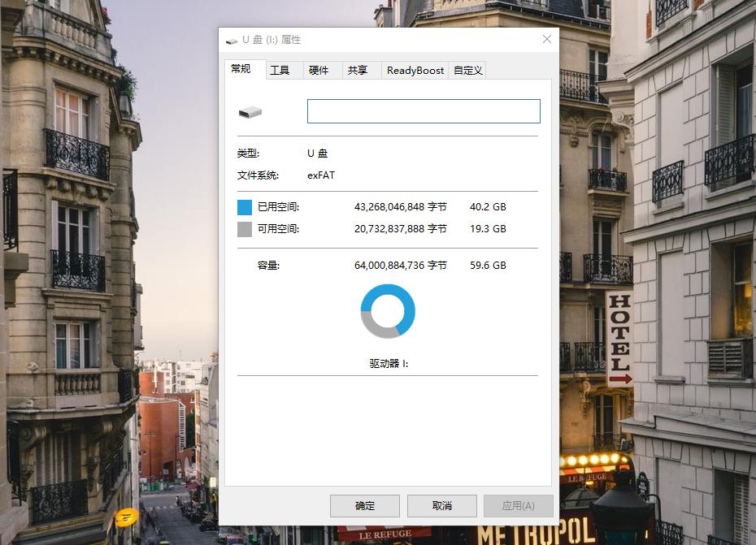
Task: Click the exFAT file system text
Action: tap(319, 175)
